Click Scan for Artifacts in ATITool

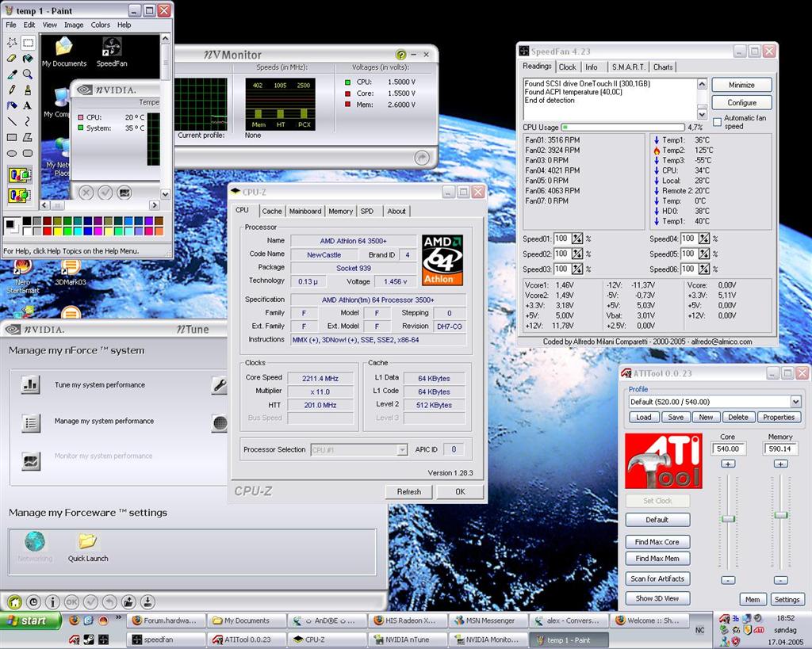point(657,578)
